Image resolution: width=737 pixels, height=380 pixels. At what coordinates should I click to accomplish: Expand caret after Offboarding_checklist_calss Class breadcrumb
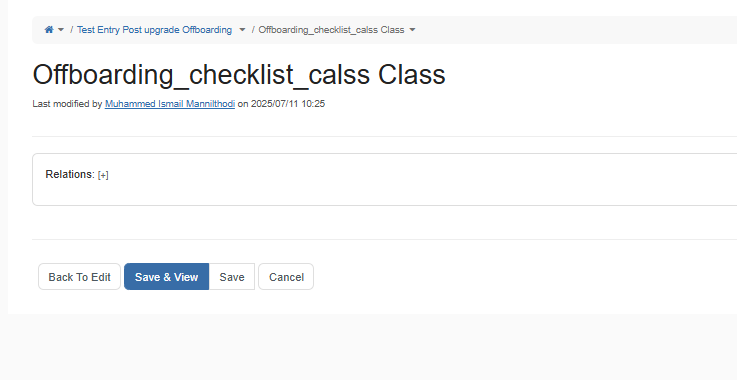pos(412,30)
